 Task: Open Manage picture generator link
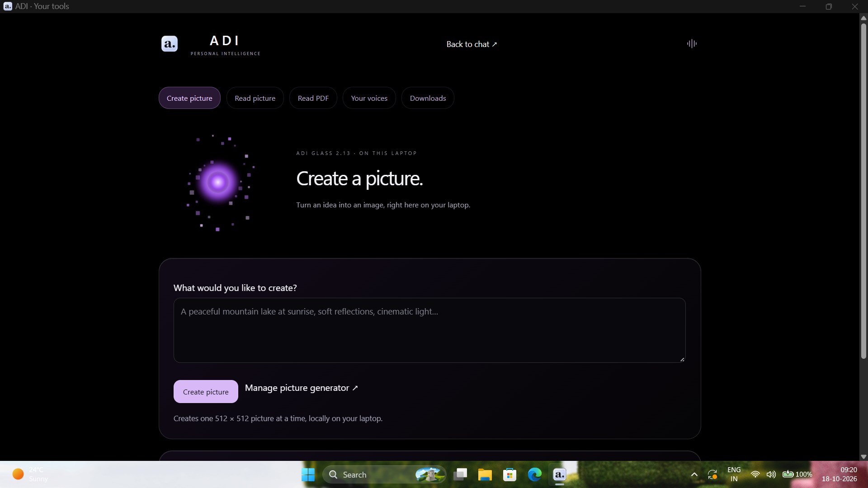tap(302, 388)
